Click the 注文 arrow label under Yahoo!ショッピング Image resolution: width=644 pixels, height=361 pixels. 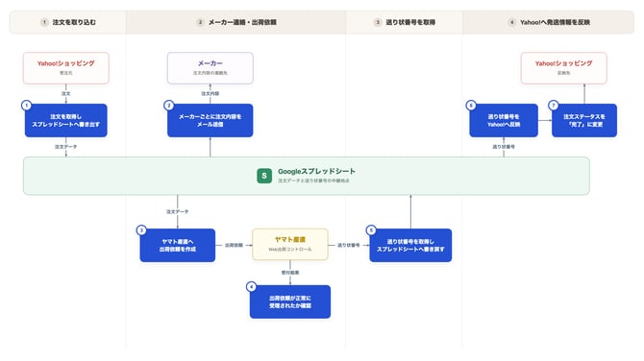pos(66,93)
